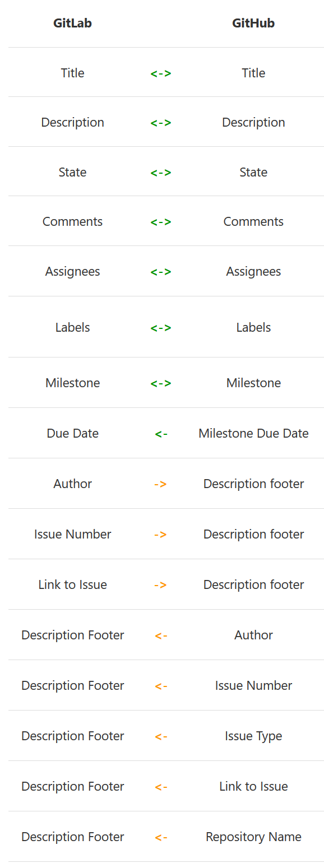
Task: Click the GitLab Due Date cell
Action: tap(72, 433)
